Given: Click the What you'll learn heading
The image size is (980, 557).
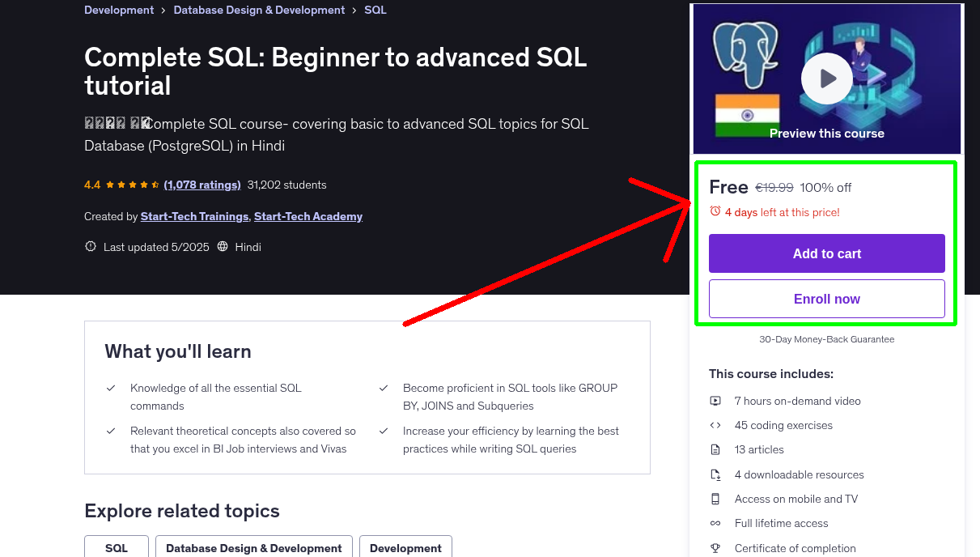Looking at the screenshot, I should tap(178, 351).
